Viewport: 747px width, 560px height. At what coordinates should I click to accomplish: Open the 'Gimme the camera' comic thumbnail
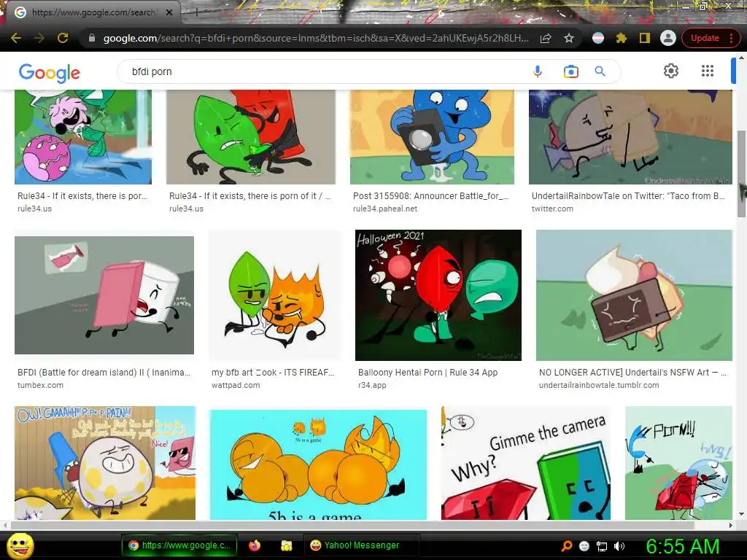coord(525,463)
